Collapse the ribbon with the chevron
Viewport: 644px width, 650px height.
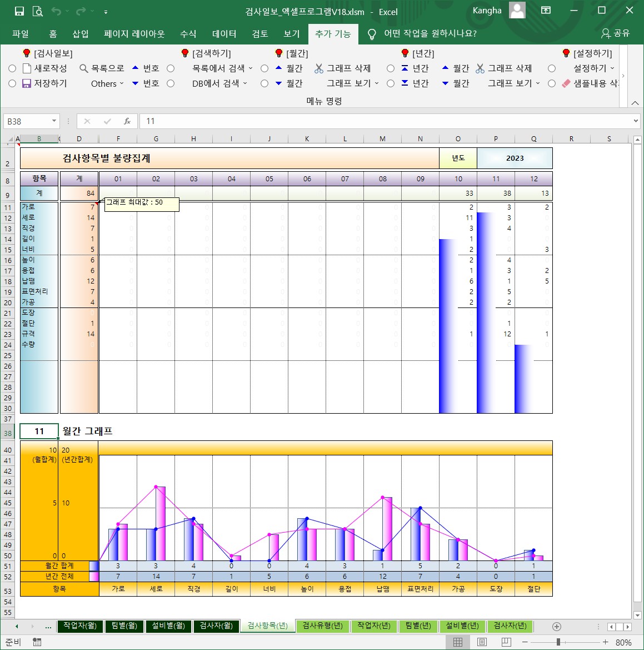pos(635,103)
